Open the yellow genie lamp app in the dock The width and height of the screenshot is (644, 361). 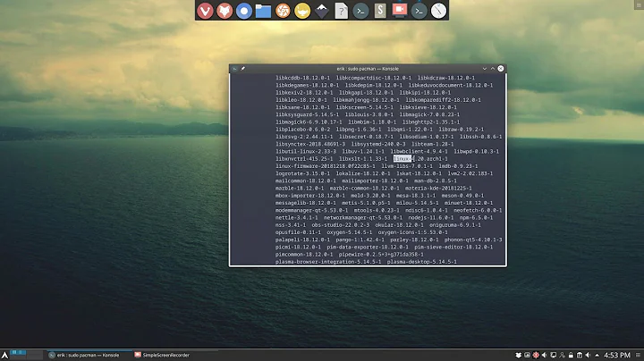pos(302,11)
